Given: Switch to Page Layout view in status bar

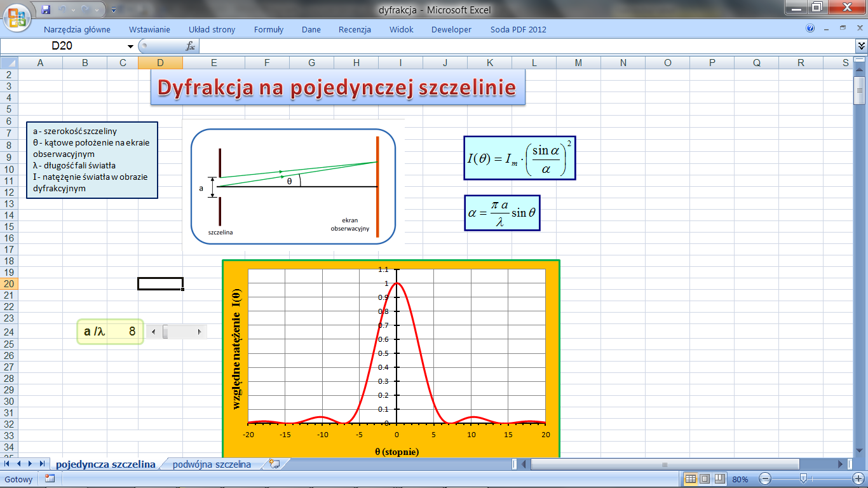Looking at the screenshot, I should [x=705, y=479].
